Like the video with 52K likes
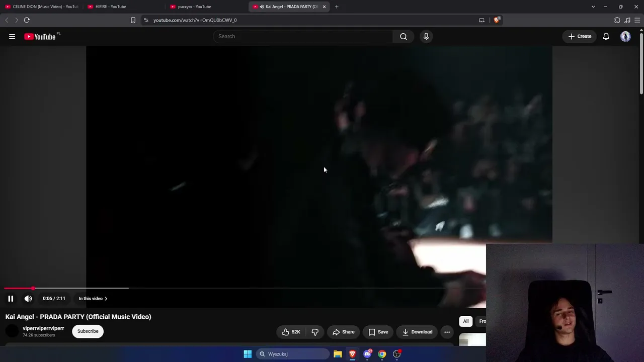Viewport: 644px width, 362px height. click(291, 332)
